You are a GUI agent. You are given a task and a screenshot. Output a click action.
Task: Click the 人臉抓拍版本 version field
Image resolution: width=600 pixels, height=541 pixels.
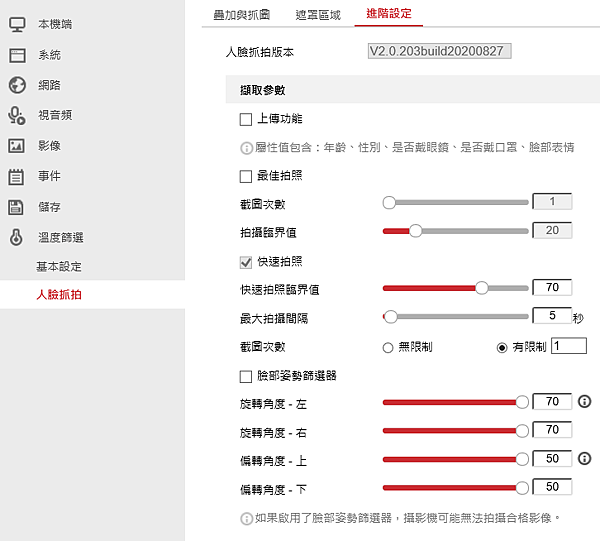pos(439,51)
